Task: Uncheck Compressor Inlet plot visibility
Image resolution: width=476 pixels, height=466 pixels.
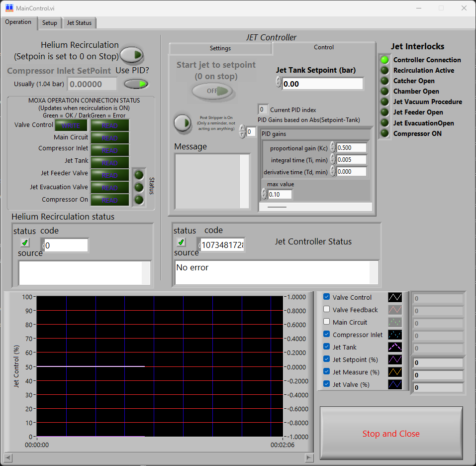Action: pos(327,334)
